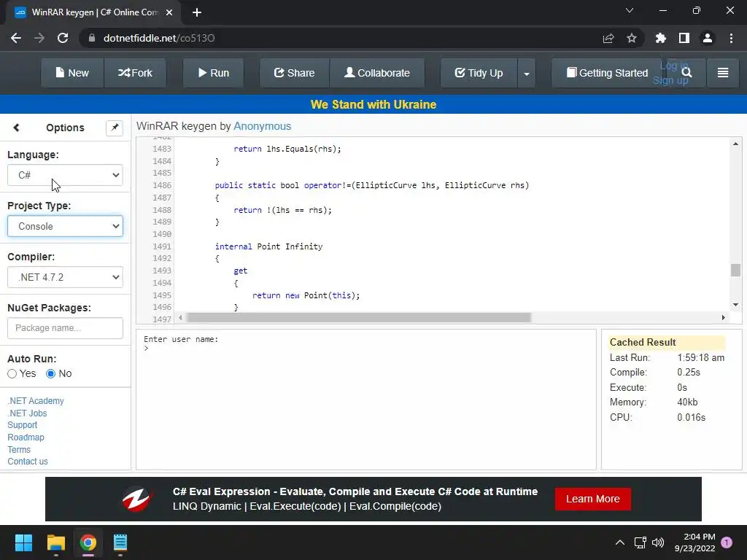This screenshot has height=560, width=747.
Task: Pin the Options panel
Action: click(x=115, y=128)
